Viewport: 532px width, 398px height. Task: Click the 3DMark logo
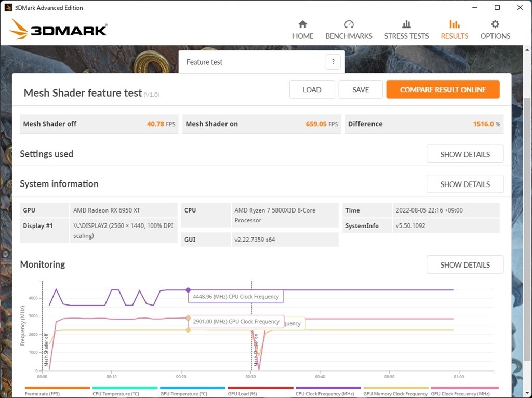coord(58,30)
